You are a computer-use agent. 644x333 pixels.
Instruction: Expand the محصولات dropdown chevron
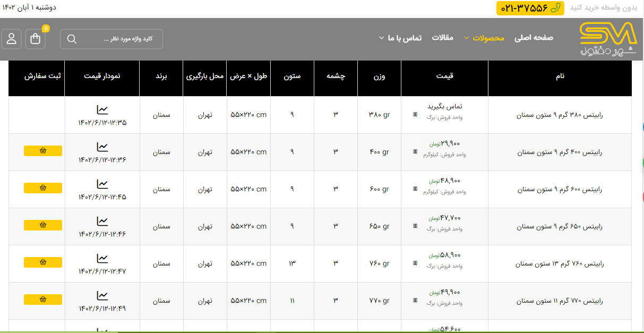[467, 38]
